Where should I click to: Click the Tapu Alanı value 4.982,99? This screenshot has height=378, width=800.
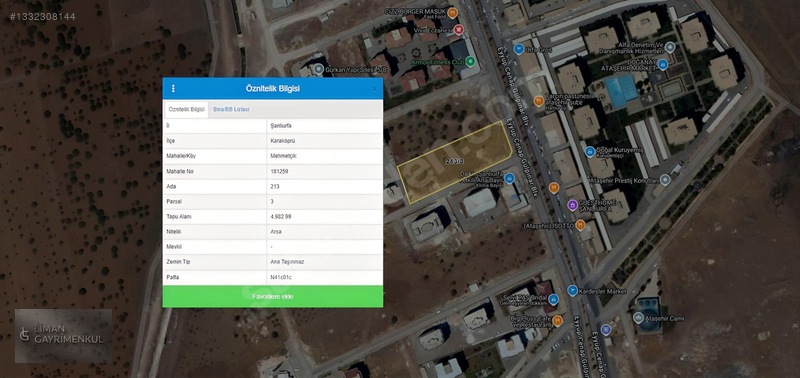(281, 217)
